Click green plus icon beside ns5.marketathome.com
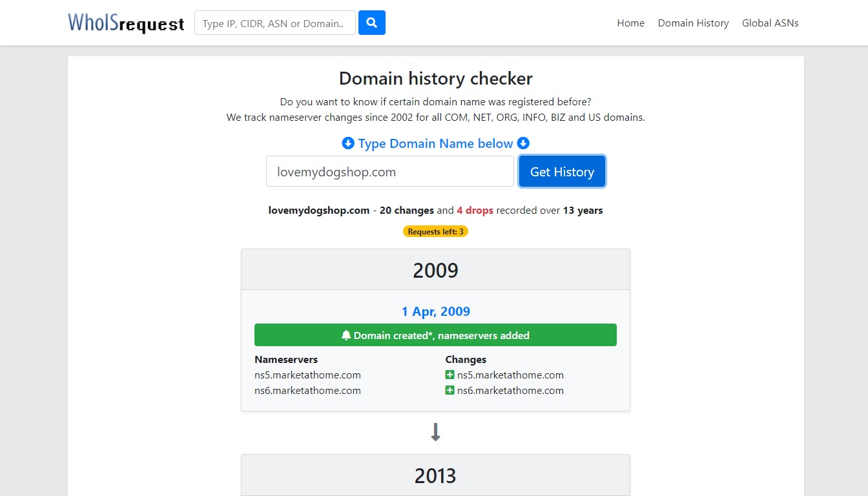 [450, 375]
